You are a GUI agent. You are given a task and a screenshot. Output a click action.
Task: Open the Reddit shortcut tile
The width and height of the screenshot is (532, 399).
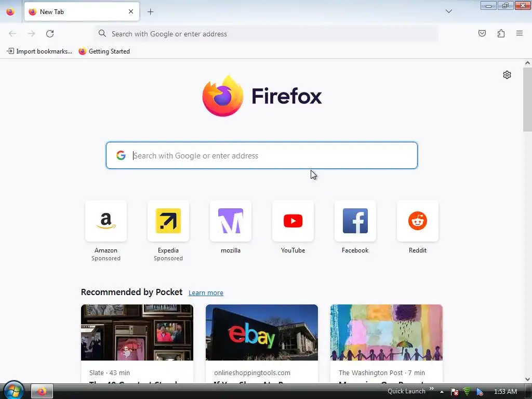pyautogui.click(x=418, y=221)
